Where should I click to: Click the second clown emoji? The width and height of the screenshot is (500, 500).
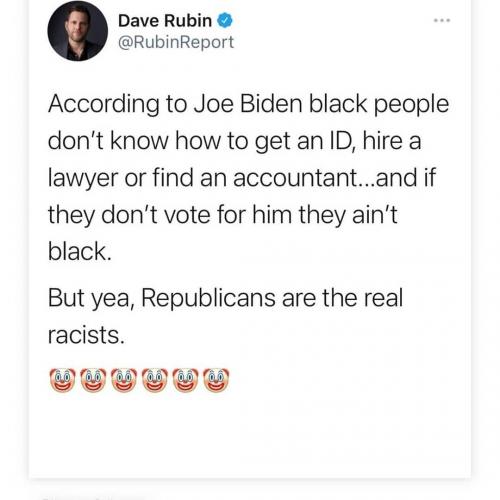tap(93, 380)
